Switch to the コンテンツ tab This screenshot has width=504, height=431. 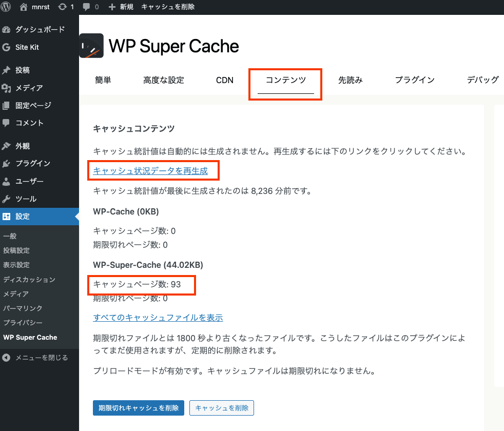[x=286, y=80]
